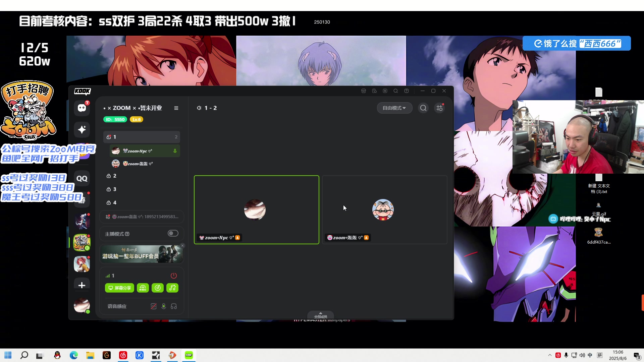This screenshot has height=362, width=644.
Task: Open Microsoft Edge from taskbar
Action: click(x=74, y=355)
